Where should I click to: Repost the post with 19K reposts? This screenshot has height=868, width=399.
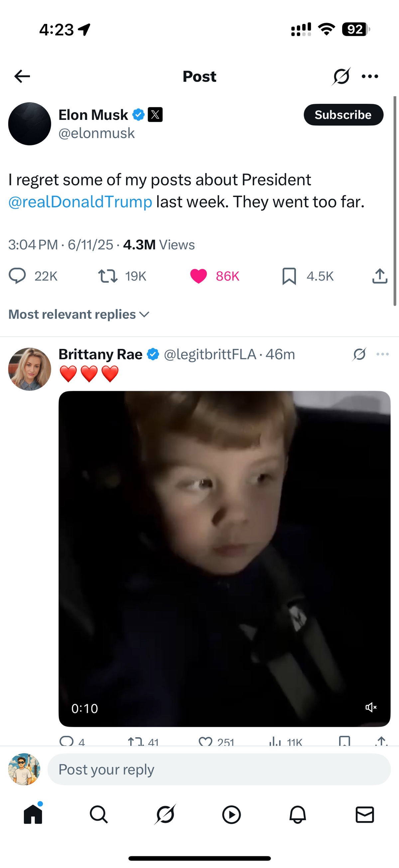pos(108,276)
